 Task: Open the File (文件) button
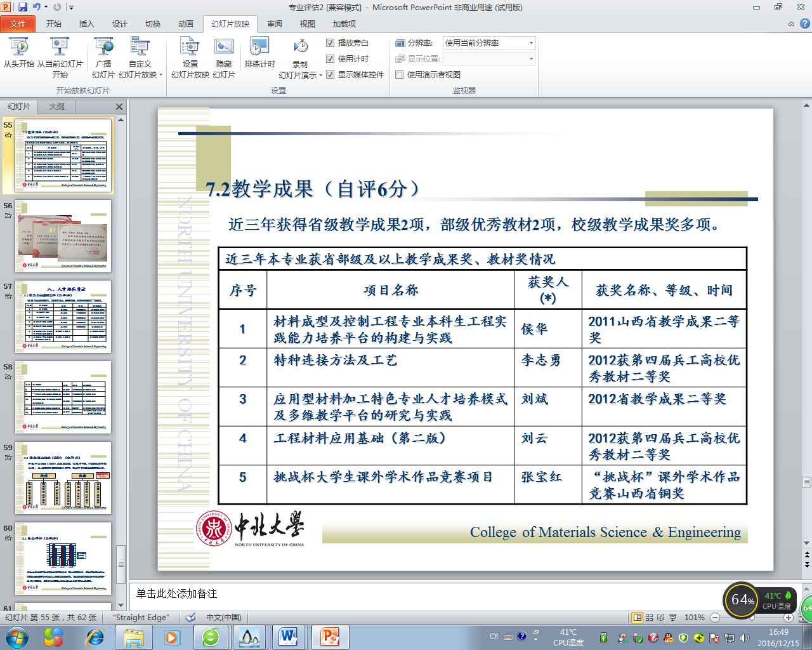tap(18, 24)
